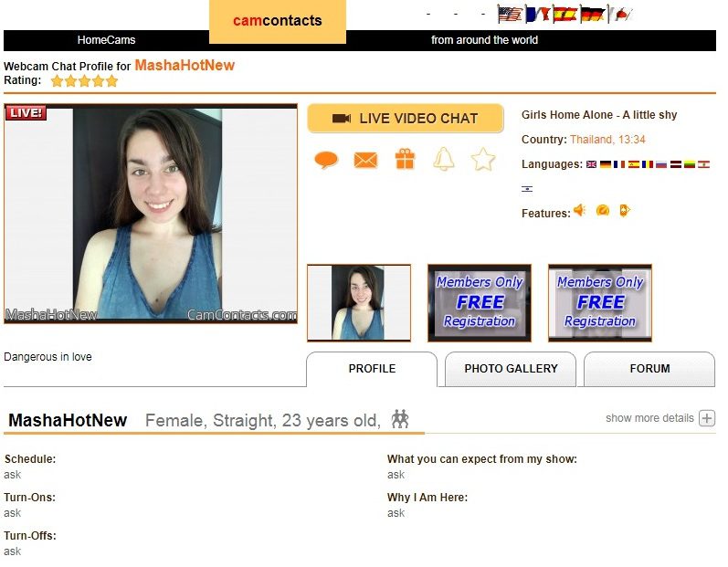Click 'from around the world' in header

(x=484, y=40)
